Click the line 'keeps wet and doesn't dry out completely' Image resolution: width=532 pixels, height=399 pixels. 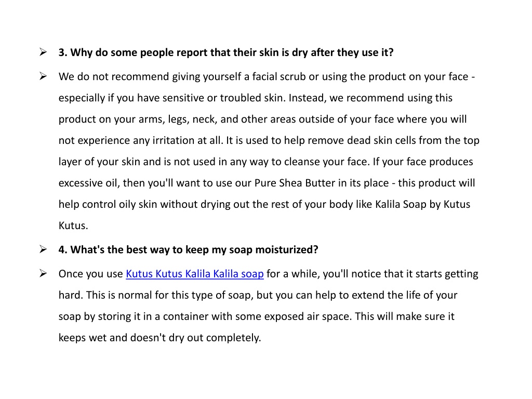click(160, 338)
